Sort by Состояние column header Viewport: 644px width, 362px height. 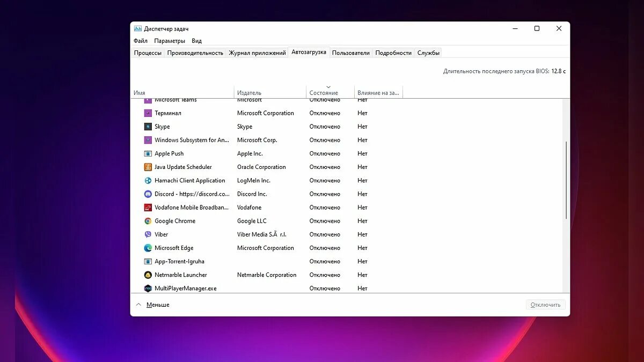point(330,92)
